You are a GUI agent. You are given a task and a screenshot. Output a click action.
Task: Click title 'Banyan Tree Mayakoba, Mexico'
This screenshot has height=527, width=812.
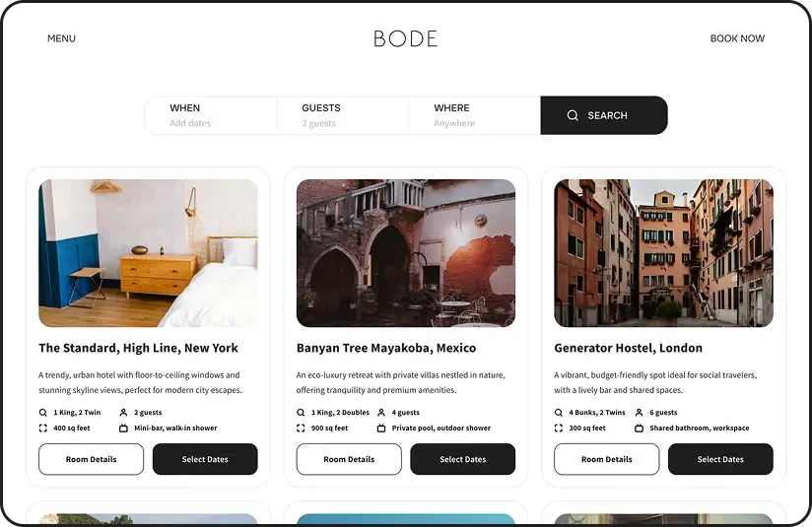coord(386,348)
